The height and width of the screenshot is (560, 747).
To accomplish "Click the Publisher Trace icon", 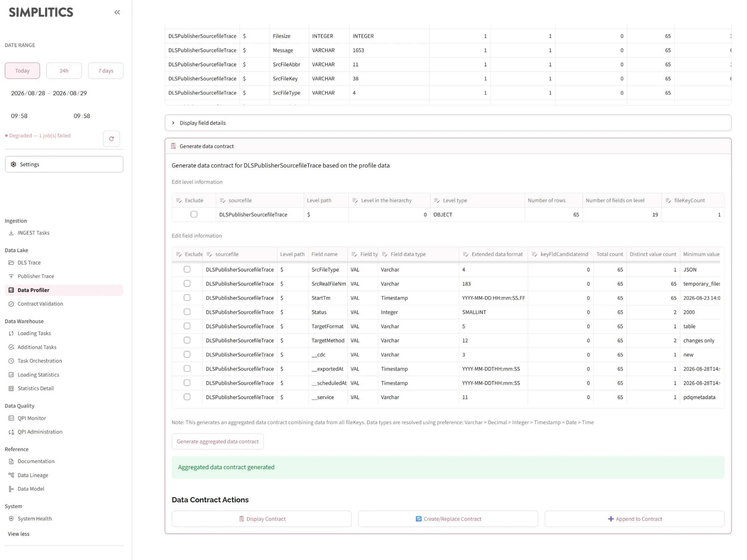I will click(11, 276).
